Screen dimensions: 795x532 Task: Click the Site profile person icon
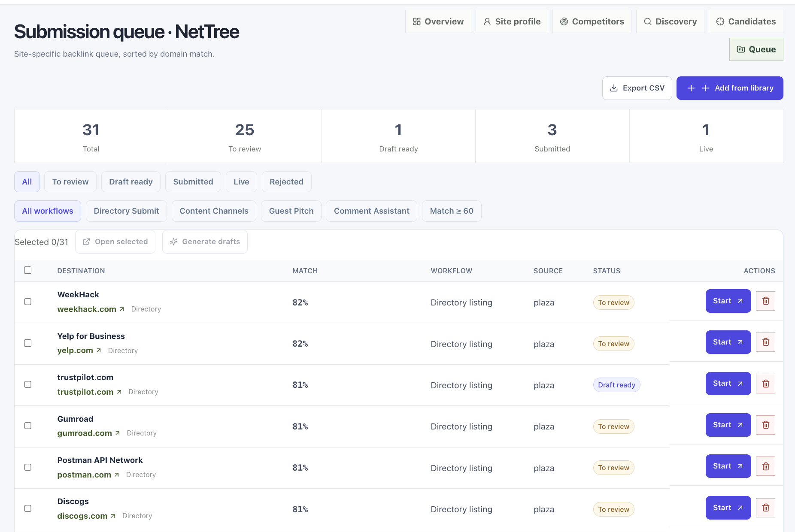487,21
